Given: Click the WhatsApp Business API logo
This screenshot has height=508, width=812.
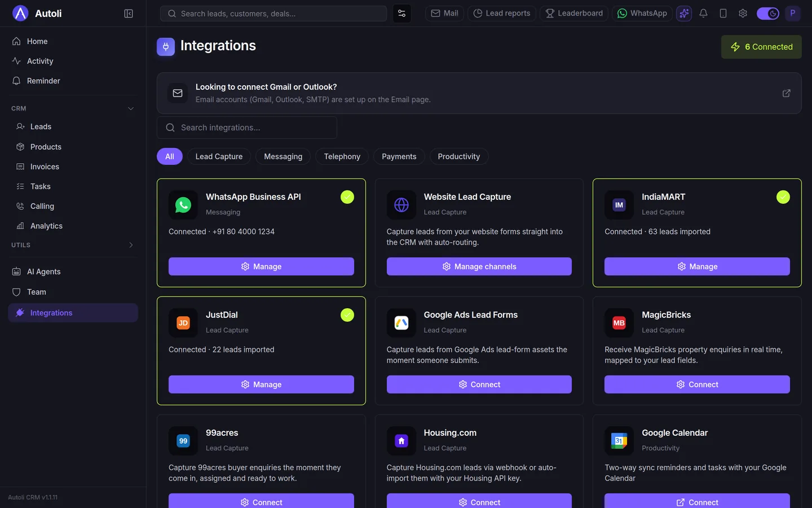Looking at the screenshot, I should point(183,205).
